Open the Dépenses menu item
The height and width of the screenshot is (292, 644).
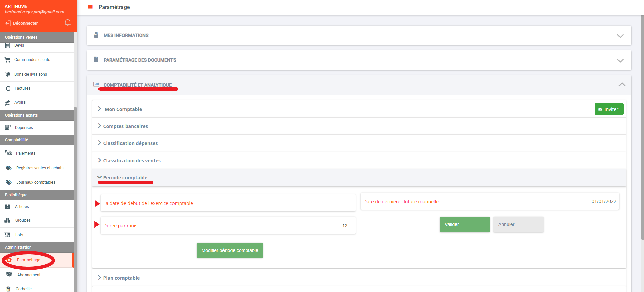[x=24, y=128]
